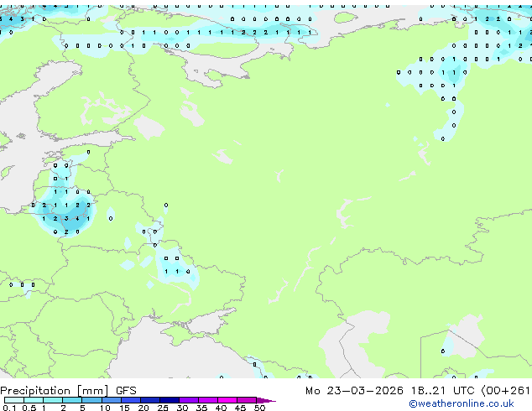This screenshot has width=532, height=411.
Task: Open the weatheronline.co.uk copyright link
Action: click(x=462, y=403)
